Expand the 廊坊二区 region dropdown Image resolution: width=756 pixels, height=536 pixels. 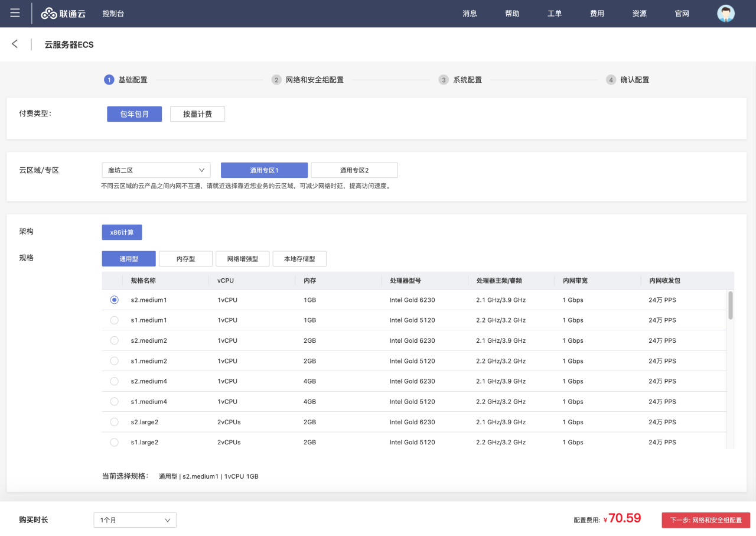[156, 170]
